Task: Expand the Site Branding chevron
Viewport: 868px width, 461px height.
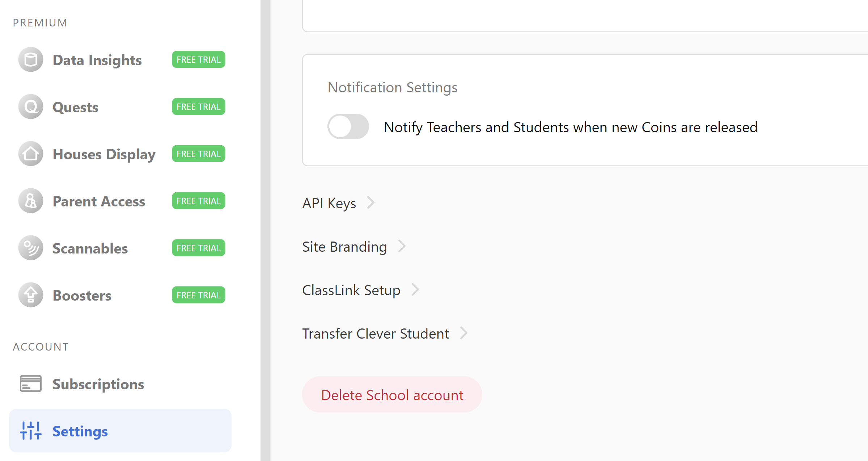Action: pyautogui.click(x=402, y=246)
